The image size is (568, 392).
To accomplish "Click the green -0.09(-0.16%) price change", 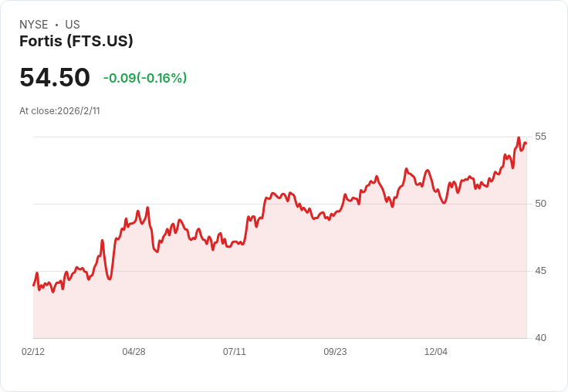I will coord(145,78).
